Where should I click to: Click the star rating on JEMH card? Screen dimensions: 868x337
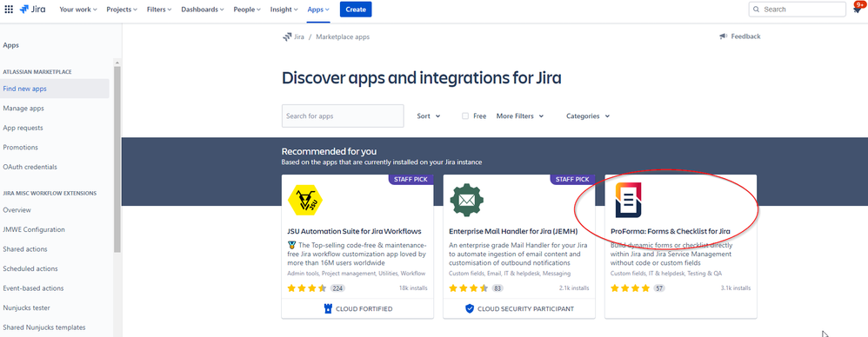point(468,288)
